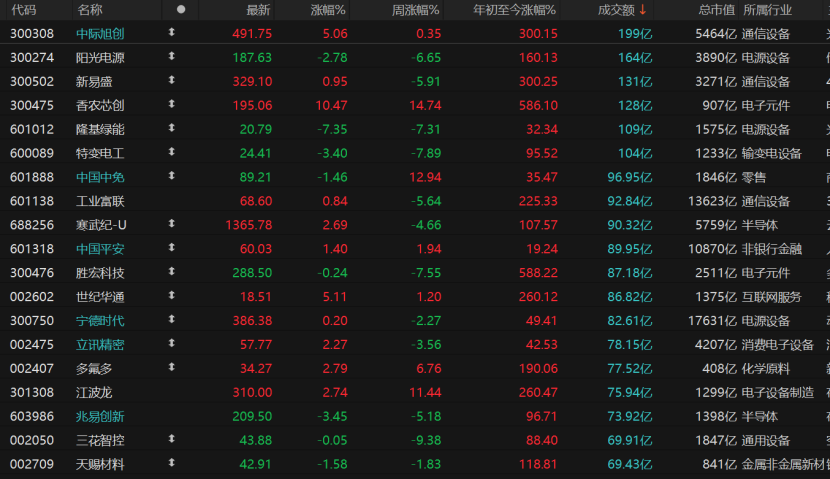Click industry cell 非银行金融

point(772,249)
